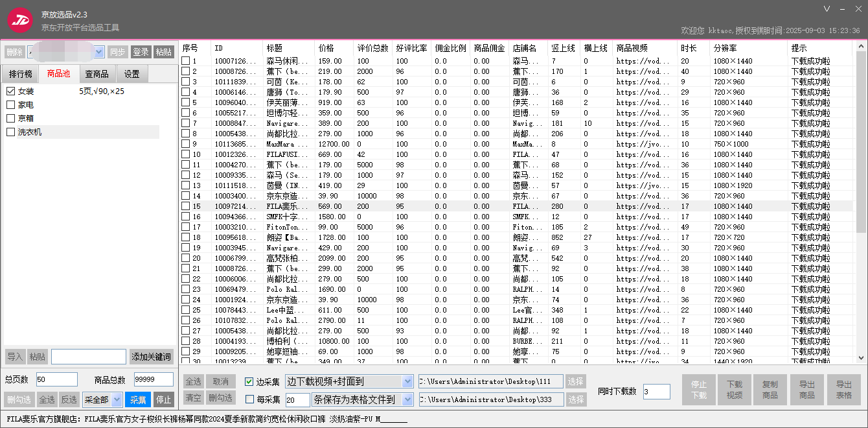Viewport: 868px width, 428px height.
Task: Click the 删除 button
Action: point(14,52)
